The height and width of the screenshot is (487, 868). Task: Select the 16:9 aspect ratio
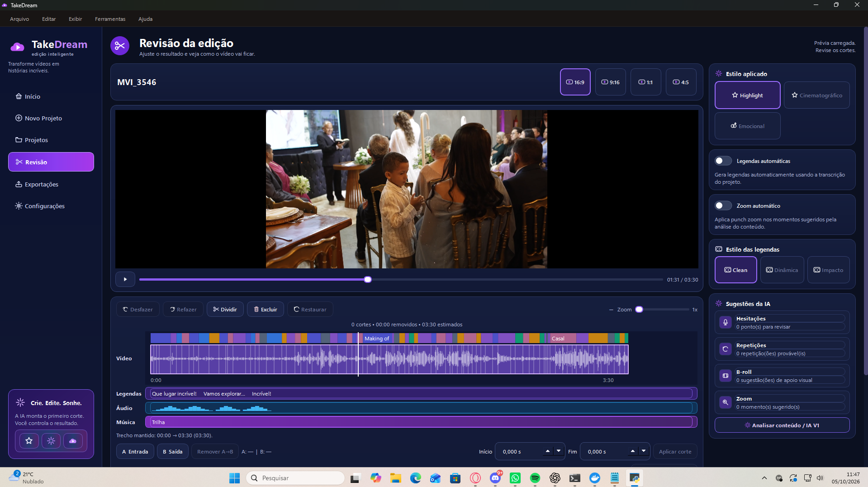tap(575, 82)
